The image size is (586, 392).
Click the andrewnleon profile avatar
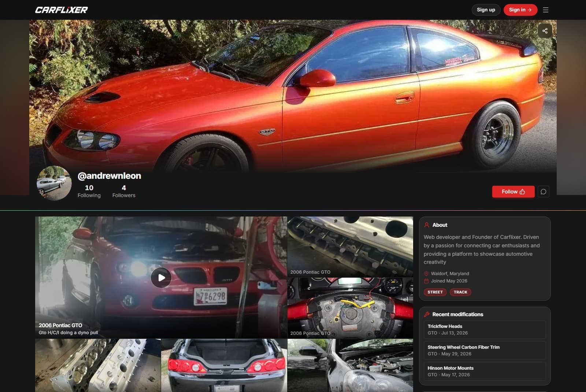pyautogui.click(x=54, y=183)
